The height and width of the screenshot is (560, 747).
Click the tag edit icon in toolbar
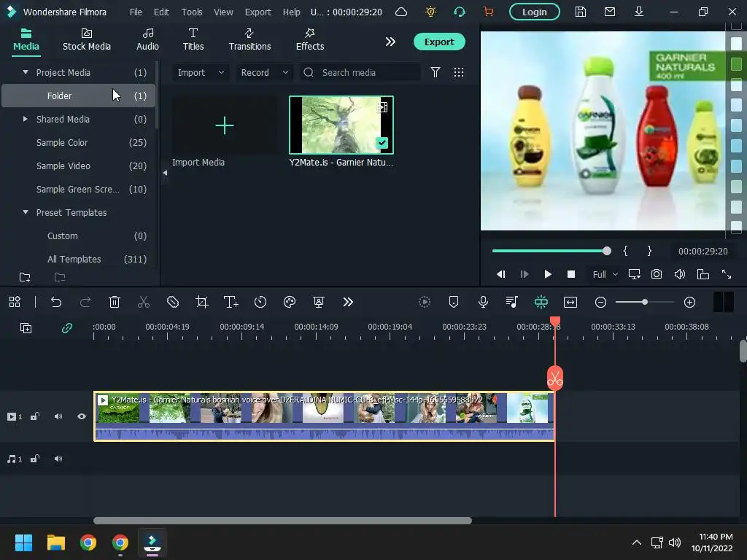172,302
